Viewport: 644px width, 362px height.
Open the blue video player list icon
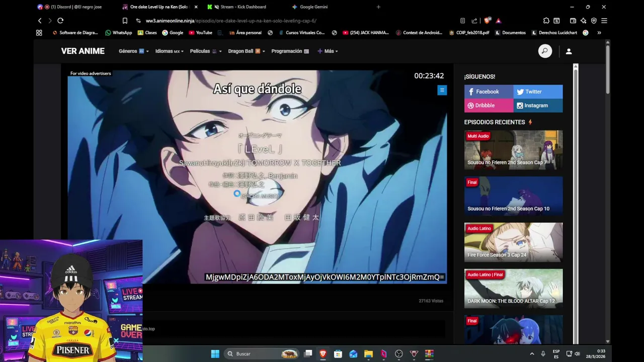(442, 90)
